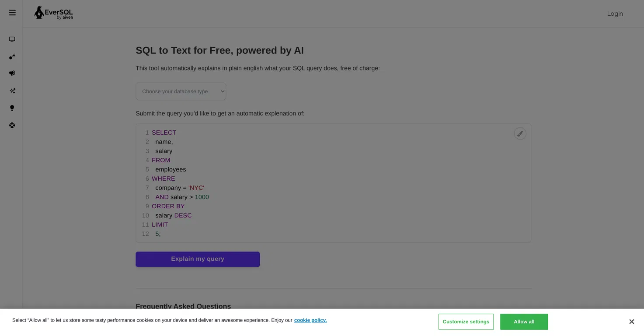Click the 'NYC' string in SQL editor
Image resolution: width=644 pixels, height=336 pixels.
click(196, 188)
